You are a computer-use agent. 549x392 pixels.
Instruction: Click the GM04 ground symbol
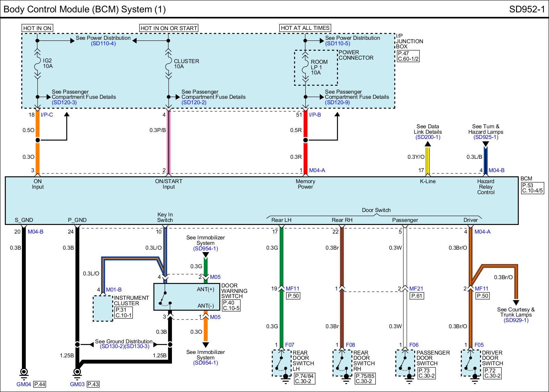pyautogui.click(x=24, y=372)
